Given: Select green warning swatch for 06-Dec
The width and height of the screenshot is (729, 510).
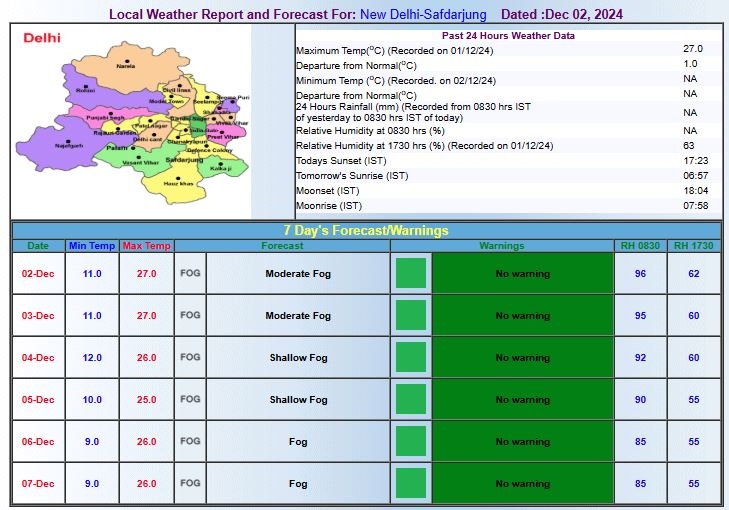Looking at the screenshot, I should pos(411,441).
